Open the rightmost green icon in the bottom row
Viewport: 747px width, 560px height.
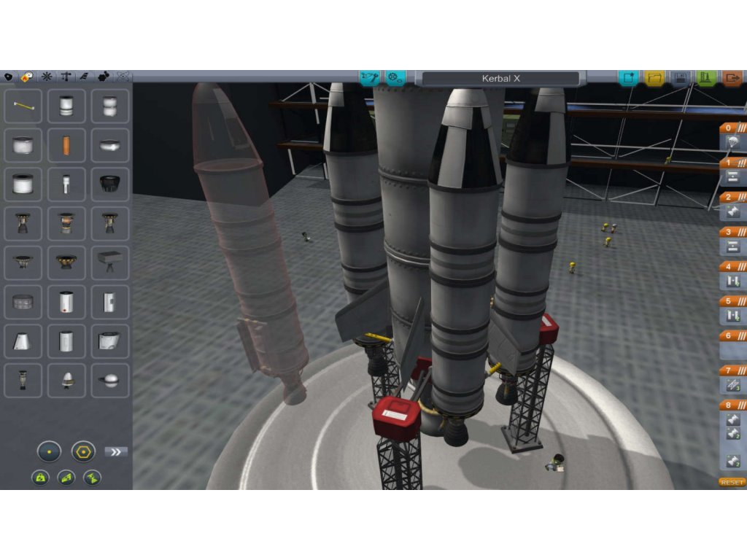[92, 478]
